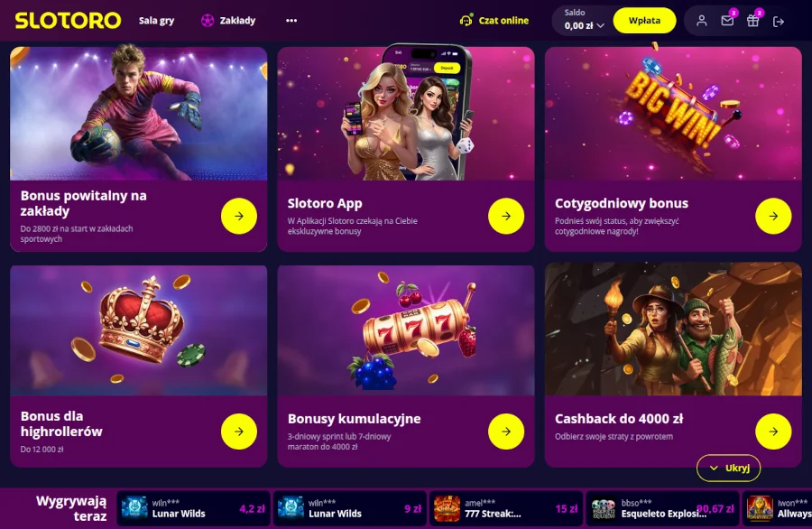Click the Slotoro logo
The image size is (812, 529).
click(x=68, y=20)
